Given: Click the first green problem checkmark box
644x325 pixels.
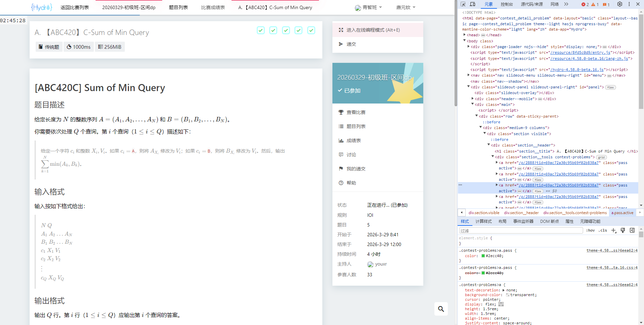Looking at the screenshot, I should click(261, 30).
